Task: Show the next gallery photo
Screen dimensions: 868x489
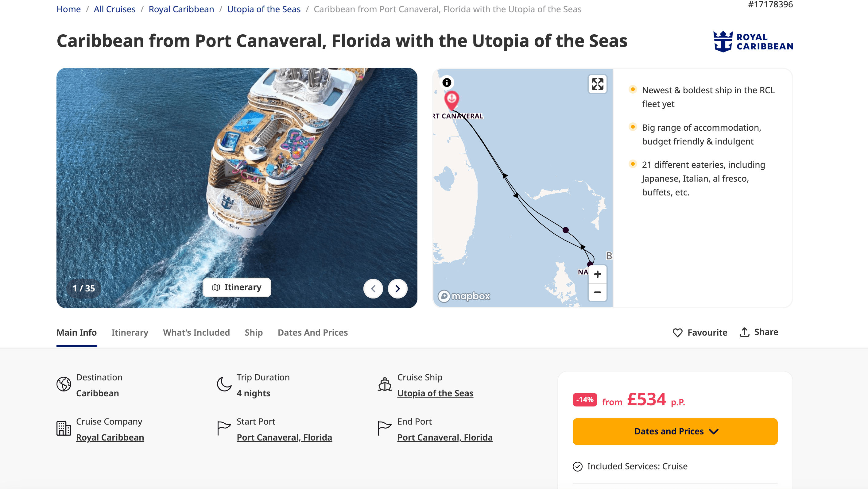Action: [397, 289]
